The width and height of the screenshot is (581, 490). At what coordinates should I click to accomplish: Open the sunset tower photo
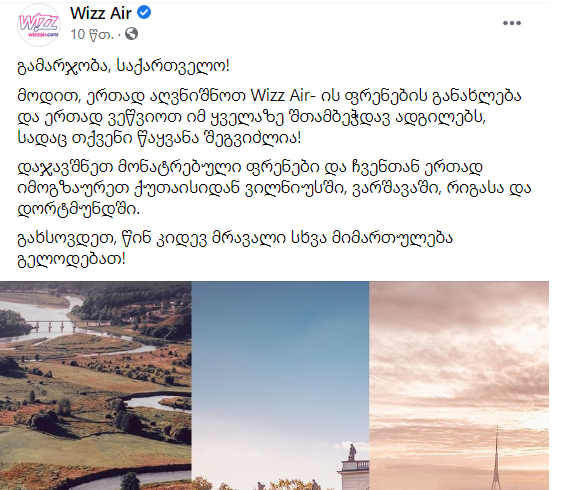[x=459, y=385]
